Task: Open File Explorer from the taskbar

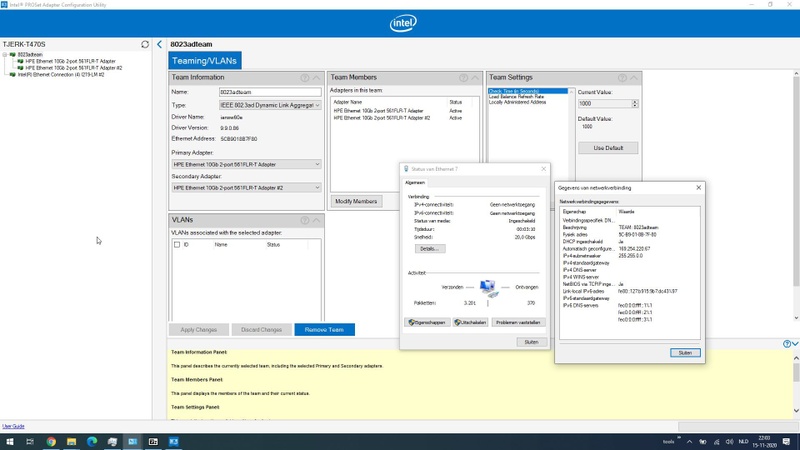Action: click(71, 442)
